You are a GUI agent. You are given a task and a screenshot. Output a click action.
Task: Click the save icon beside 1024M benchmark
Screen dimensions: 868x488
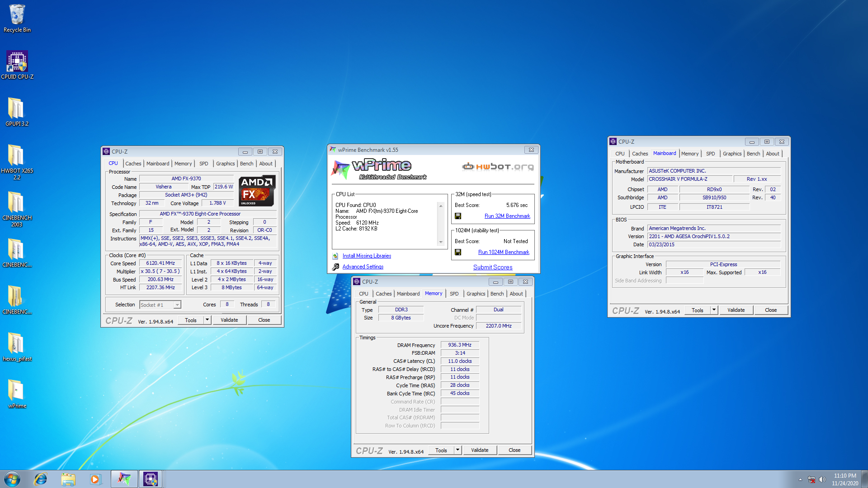pos(458,252)
